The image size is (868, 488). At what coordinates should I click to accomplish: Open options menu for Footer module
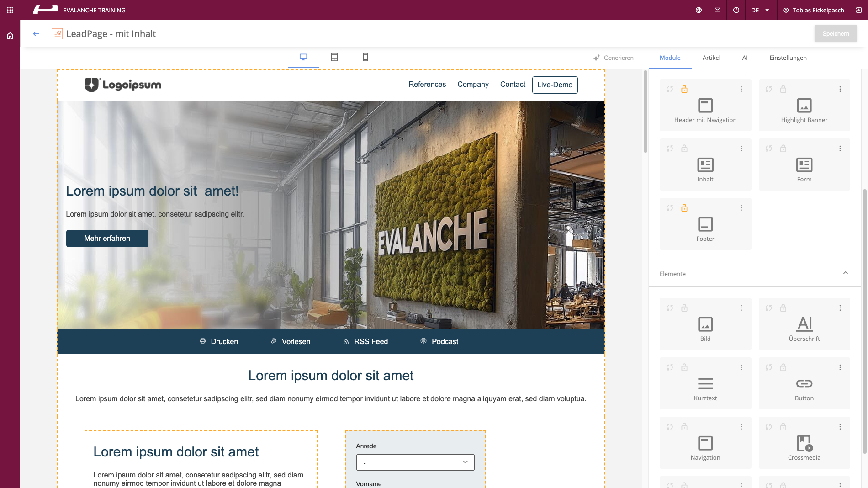pos(741,208)
